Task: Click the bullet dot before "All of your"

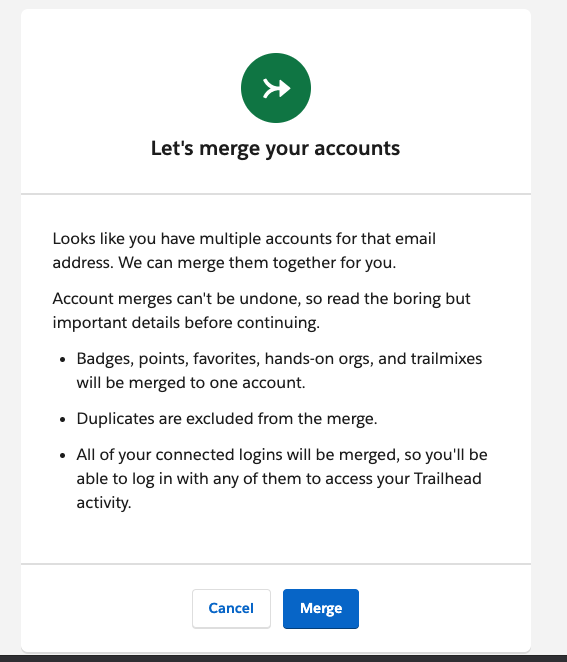Action: point(63,456)
